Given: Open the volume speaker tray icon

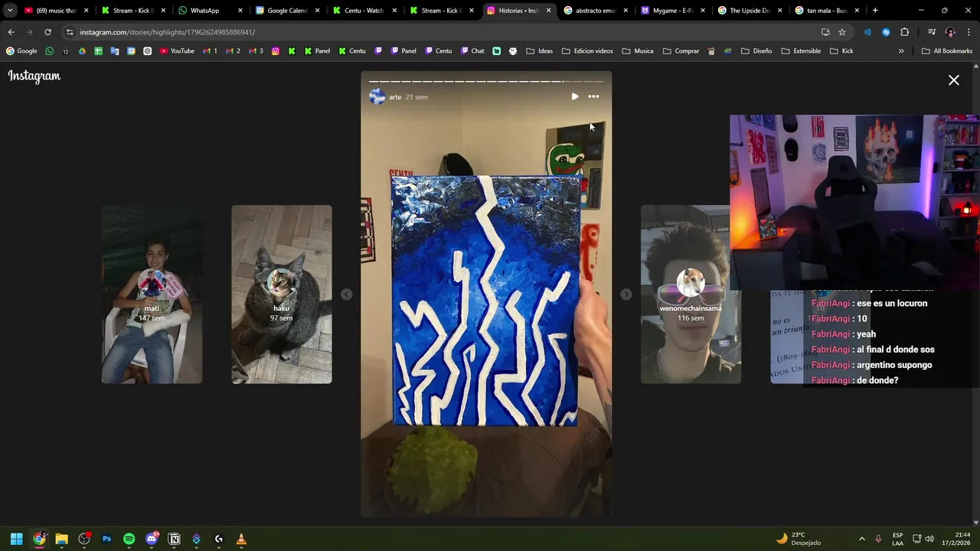Looking at the screenshot, I should (x=929, y=539).
